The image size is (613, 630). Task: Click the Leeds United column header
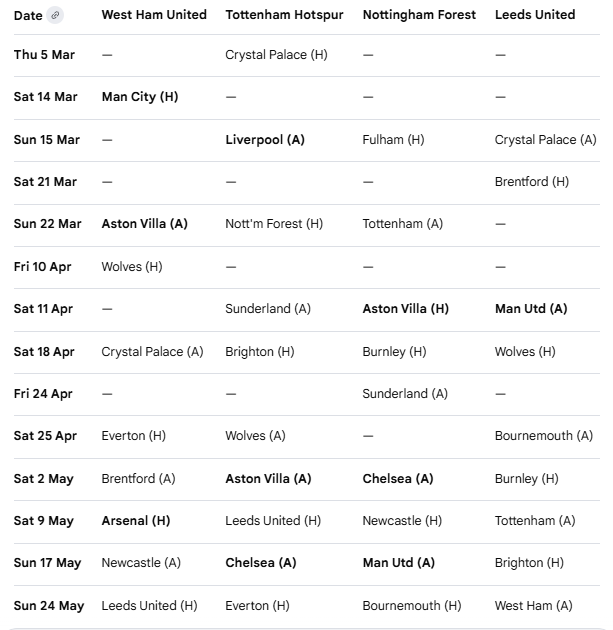click(535, 15)
